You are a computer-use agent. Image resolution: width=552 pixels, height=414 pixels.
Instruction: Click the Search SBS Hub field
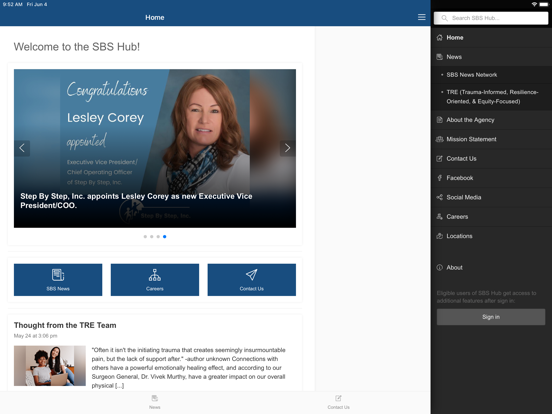[x=491, y=18]
